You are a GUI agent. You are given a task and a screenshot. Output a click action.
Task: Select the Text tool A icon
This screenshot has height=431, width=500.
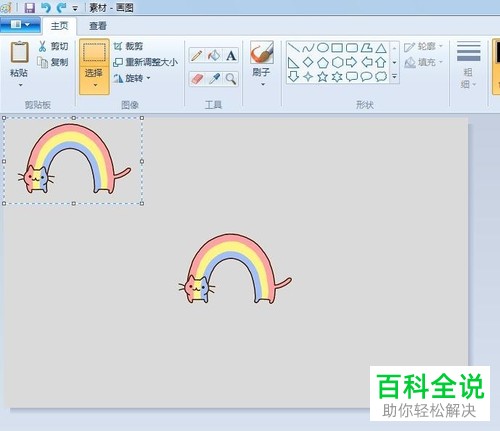click(x=231, y=55)
